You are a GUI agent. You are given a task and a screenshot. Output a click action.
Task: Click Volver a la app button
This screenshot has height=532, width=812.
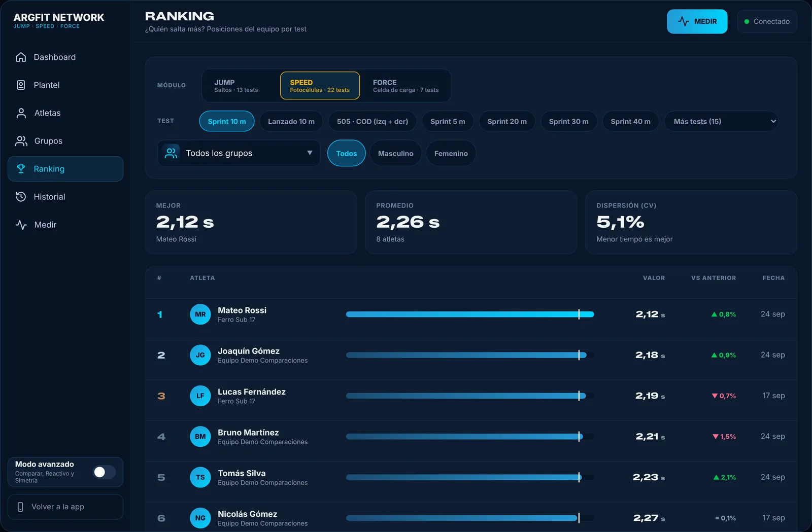point(65,507)
